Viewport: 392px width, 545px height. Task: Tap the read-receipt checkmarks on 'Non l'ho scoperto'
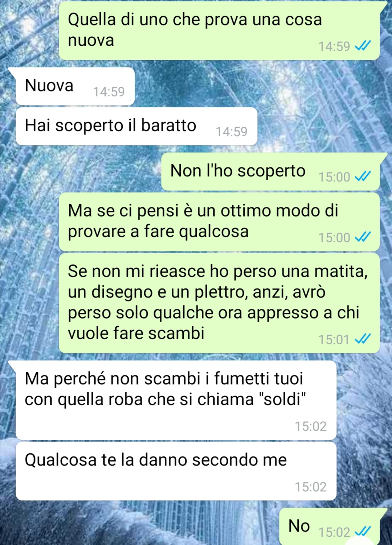363,176
